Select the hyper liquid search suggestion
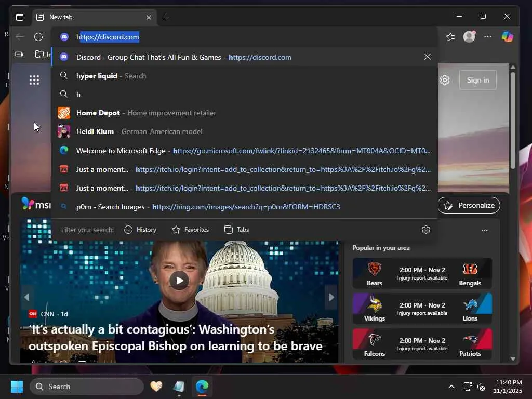This screenshot has height=399, width=532. coord(244,76)
